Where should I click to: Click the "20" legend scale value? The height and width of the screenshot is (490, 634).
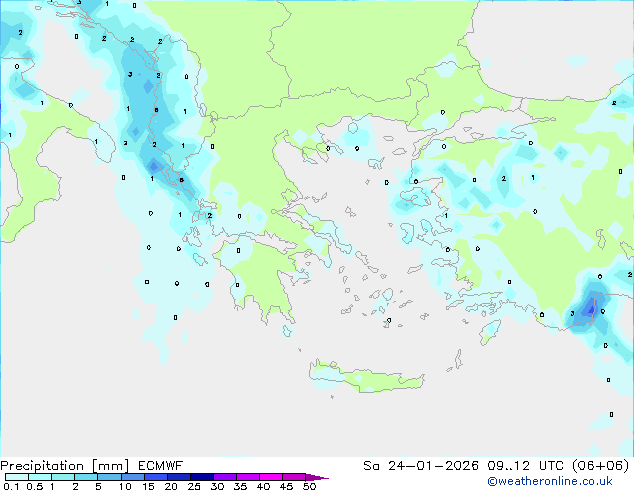click(171, 486)
